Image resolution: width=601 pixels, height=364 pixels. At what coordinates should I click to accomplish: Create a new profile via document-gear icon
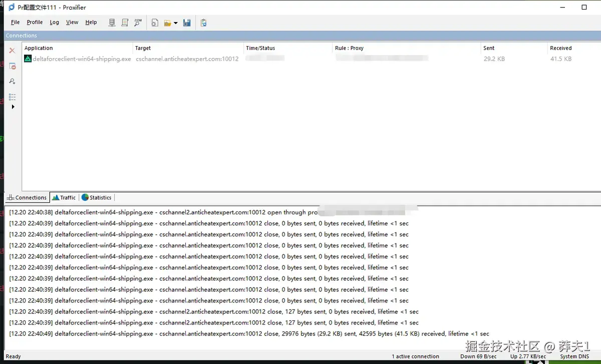[155, 23]
